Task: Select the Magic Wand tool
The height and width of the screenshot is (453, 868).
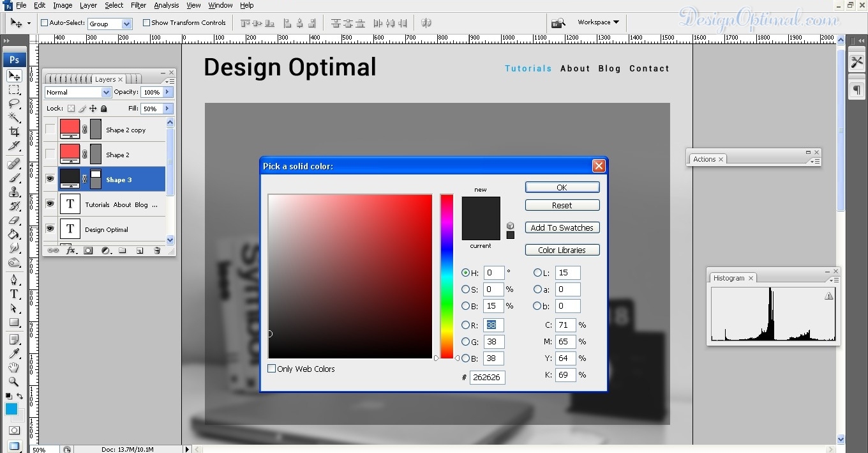Action: (x=14, y=118)
